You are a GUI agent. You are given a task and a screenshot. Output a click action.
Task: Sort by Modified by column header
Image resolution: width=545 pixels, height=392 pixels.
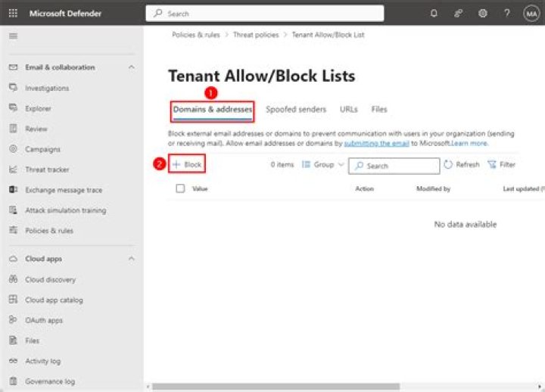click(x=433, y=188)
